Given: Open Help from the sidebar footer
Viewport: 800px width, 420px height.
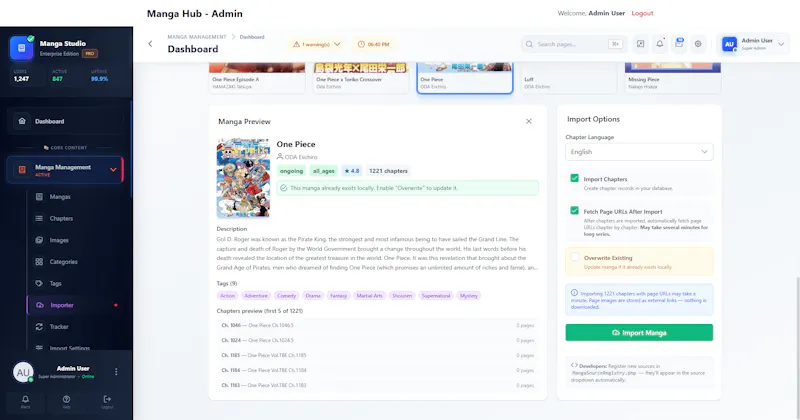Looking at the screenshot, I should (x=66, y=402).
